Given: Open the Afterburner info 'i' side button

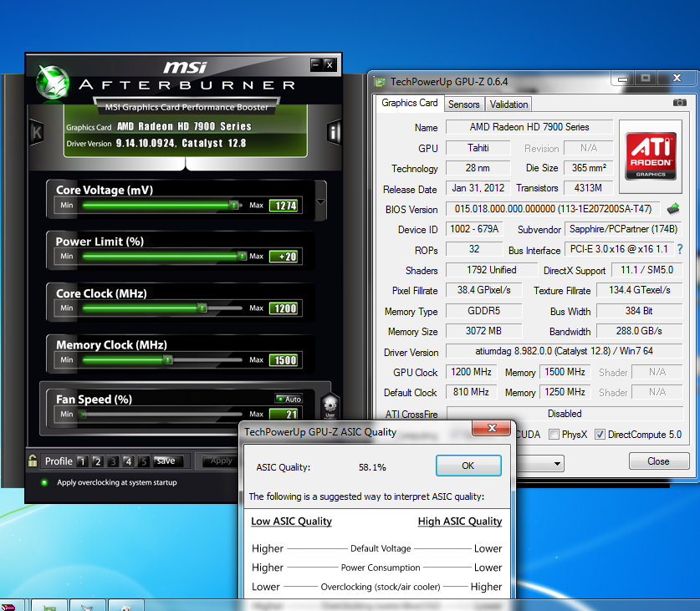Looking at the screenshot, I should point(334,132).
